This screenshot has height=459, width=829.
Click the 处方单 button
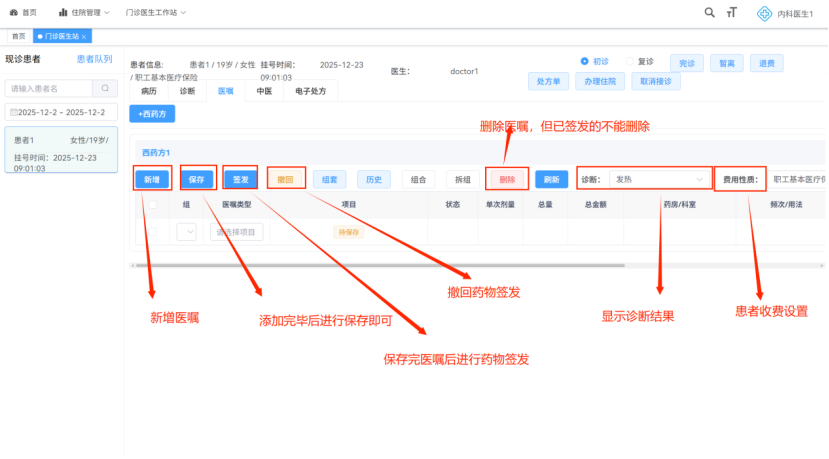[x=548, y=81]
